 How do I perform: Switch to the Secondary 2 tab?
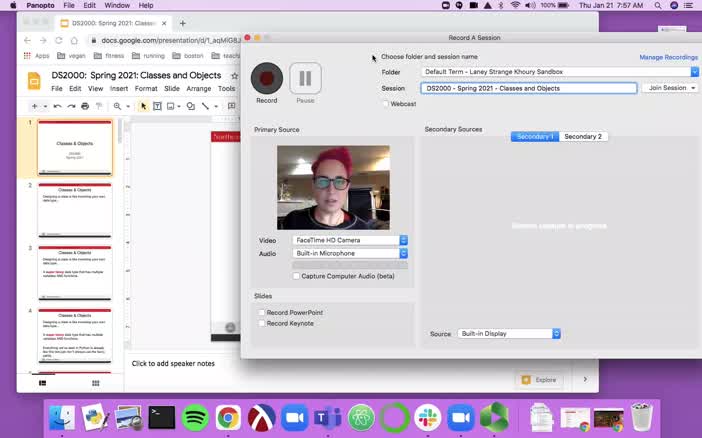click(583, 136)
